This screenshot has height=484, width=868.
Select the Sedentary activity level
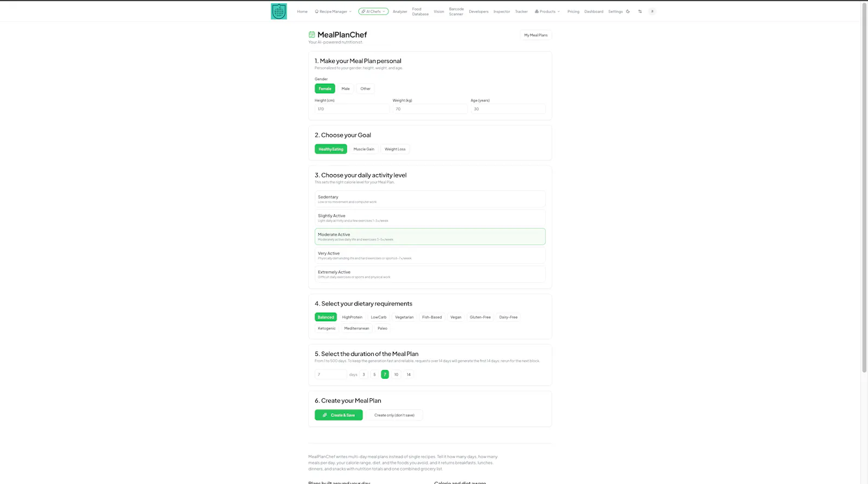[430, 199]
